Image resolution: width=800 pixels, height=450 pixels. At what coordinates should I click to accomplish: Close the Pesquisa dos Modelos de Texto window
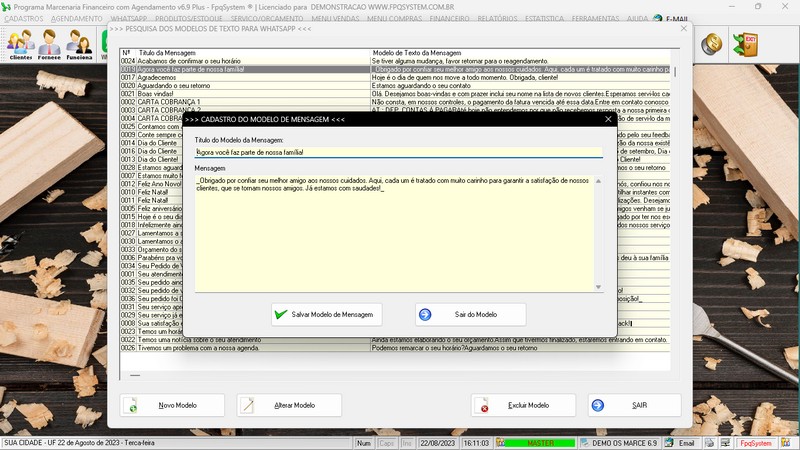coord(684,29)
